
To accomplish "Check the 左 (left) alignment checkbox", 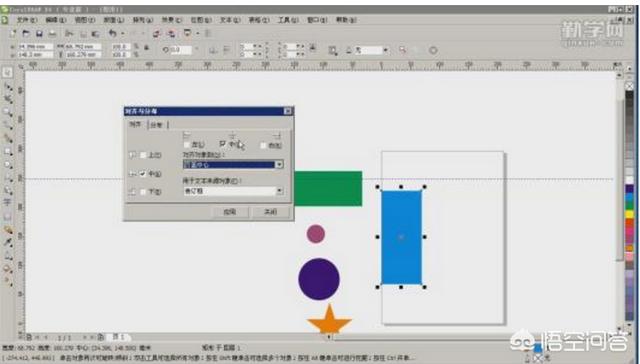I will pos(187,145).
